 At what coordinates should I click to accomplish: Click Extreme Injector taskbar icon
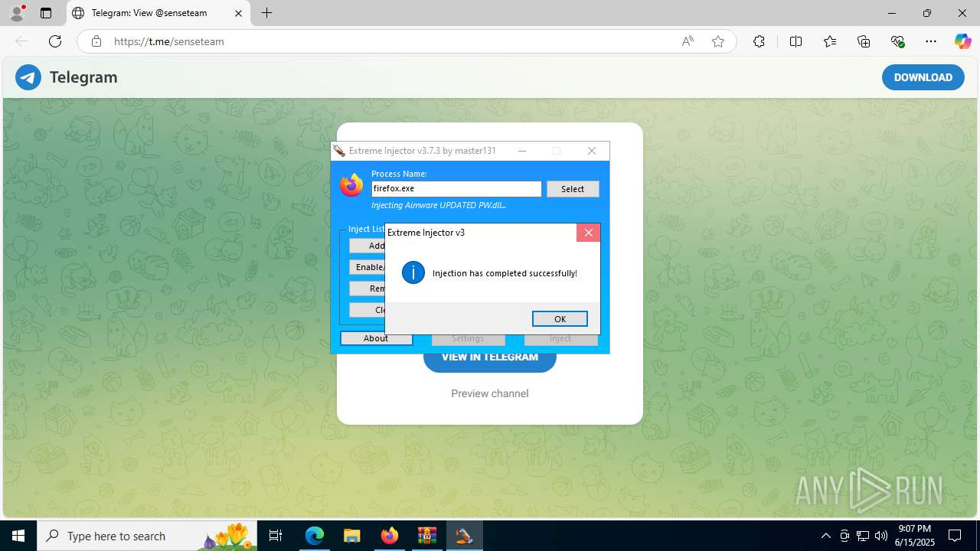tap(463, 536)
